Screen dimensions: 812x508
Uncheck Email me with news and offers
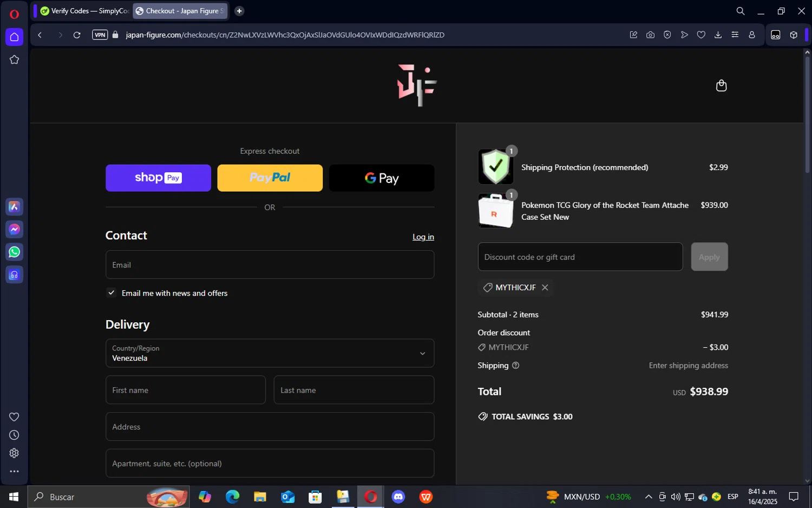(x=111, y=293)
